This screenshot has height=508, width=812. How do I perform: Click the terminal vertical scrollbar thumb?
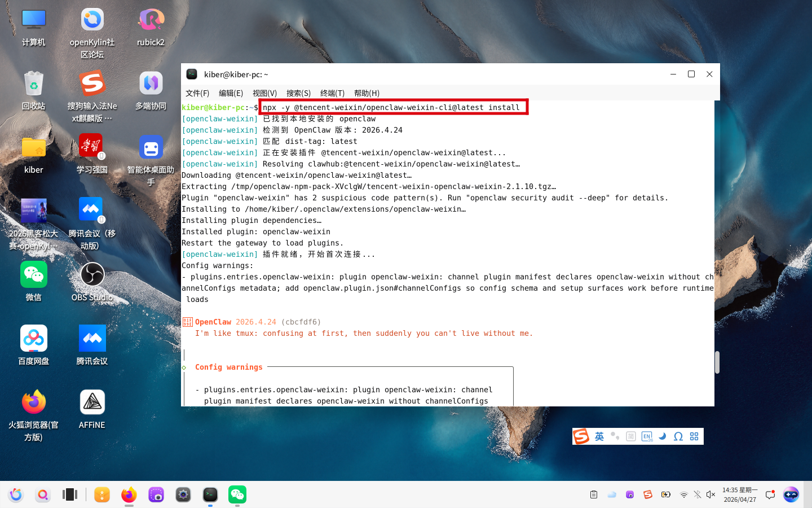(x=717, y=362)
